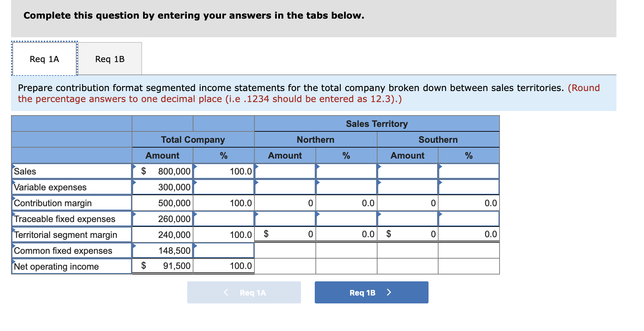The width and height of the screenshot is (644, 331).
Task: Select Southern Traceable fixed expenses percent field
Action: pos(469,219)
